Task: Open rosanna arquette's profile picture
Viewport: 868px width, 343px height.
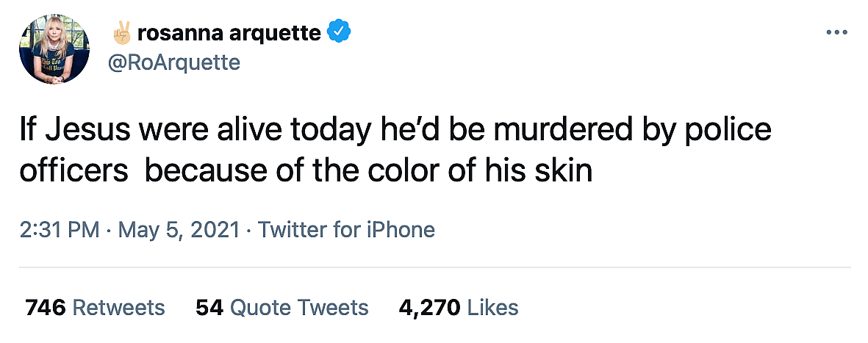Action: pyautogui.click(x=54, y=48)
